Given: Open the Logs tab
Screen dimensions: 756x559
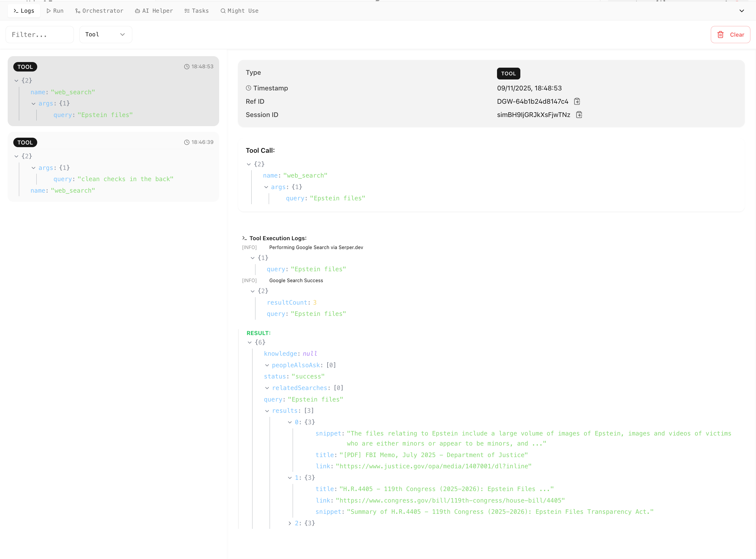Looking at the screenshot, I should coord(24,11).
